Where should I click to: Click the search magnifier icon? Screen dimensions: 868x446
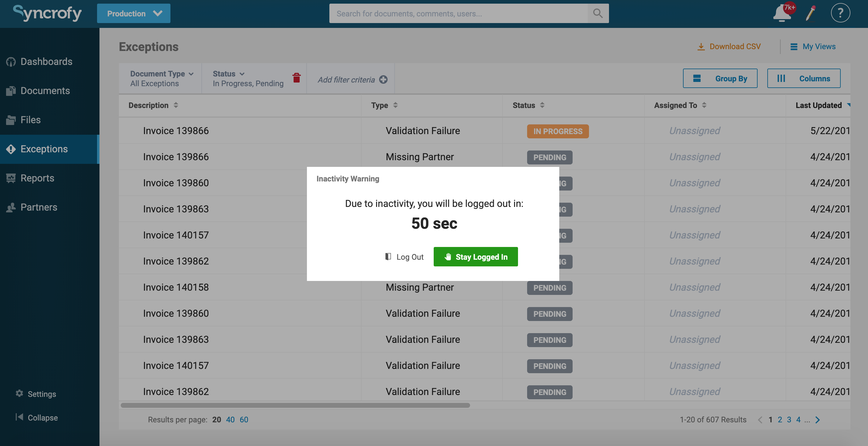[x=597, y=13]
